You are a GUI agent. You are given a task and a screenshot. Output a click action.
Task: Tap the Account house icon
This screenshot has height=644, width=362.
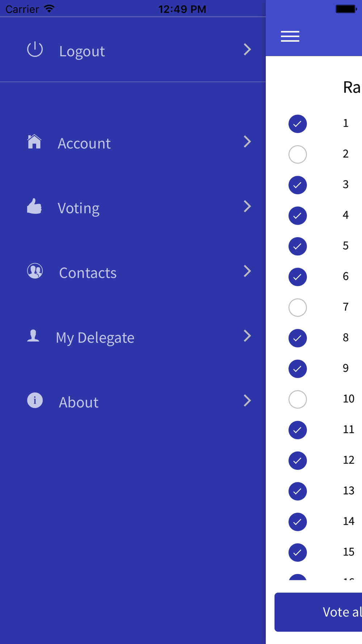pos(34,142)
